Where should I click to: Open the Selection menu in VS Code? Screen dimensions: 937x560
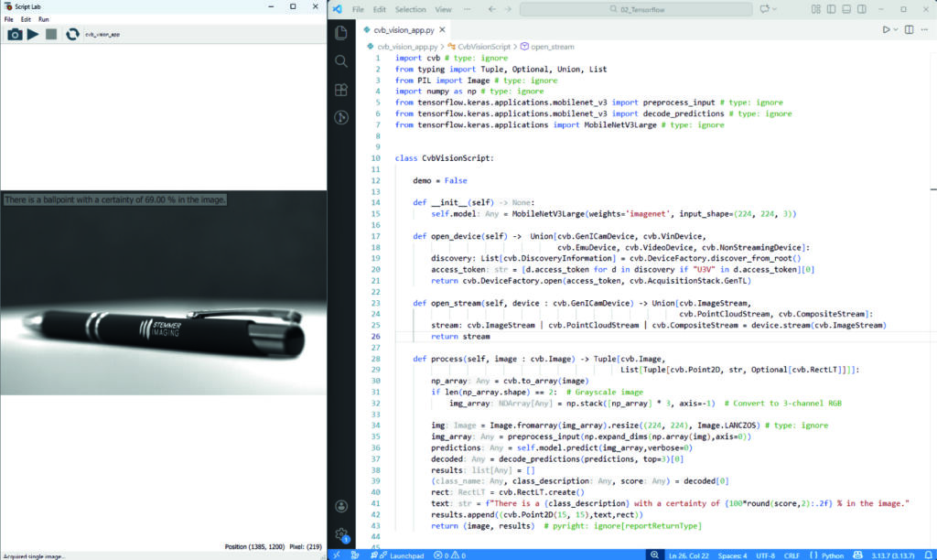pyautogui.click(x=410, y=9)
